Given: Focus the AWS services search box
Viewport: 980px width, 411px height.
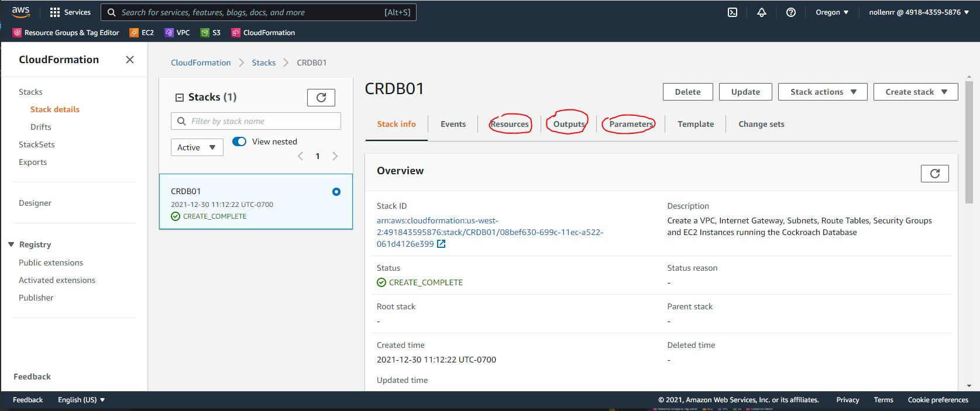Looking at the screenshot, I should [x=259, y=12].
